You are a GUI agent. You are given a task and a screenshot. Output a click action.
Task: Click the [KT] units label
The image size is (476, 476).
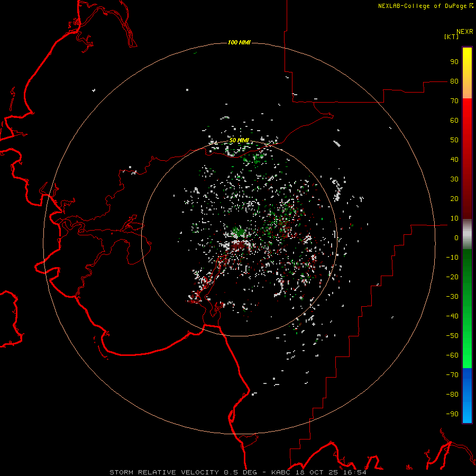[x=452, y=36]
